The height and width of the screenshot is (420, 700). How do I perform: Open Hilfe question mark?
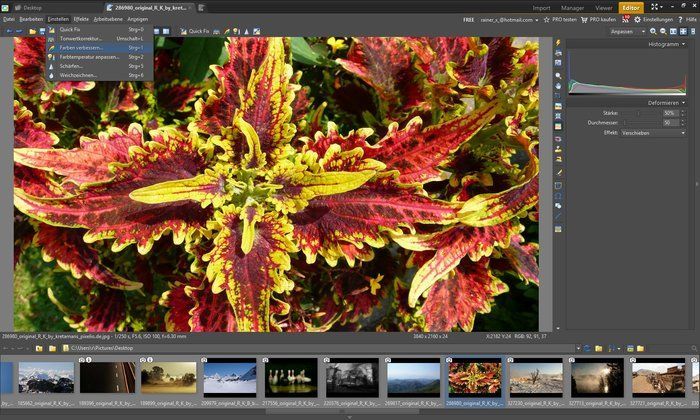(687, 20)
